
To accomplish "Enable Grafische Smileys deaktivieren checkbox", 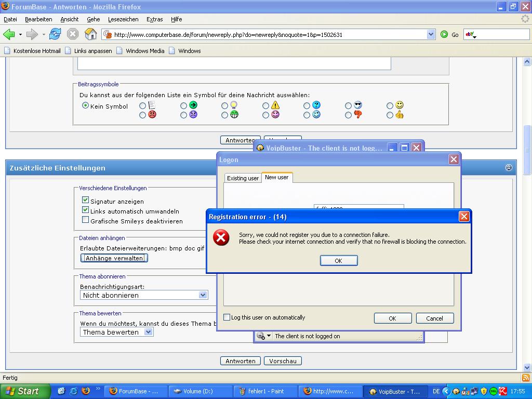I will click(x=86, y=220).
